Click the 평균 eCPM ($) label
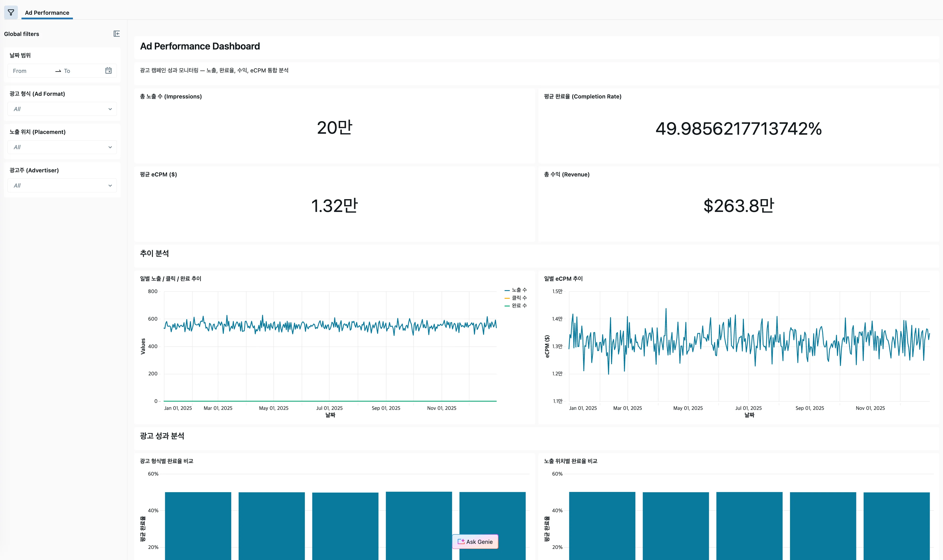This screenshot has width=943, height=560. tap(158, 174)
